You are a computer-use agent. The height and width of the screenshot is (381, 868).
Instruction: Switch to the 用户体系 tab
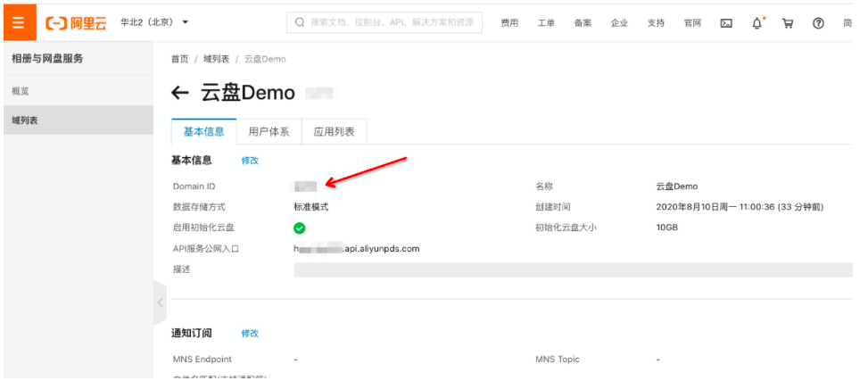pyautogui.click(x=269, y=131)
